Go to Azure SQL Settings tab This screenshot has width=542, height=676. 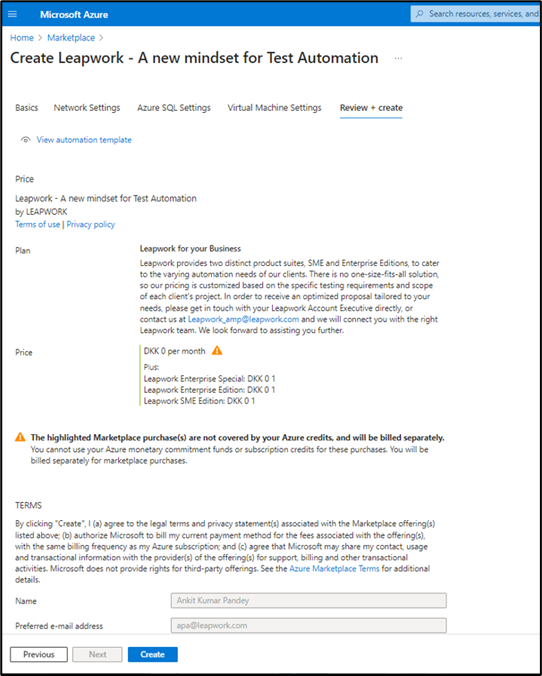[174, 108]
